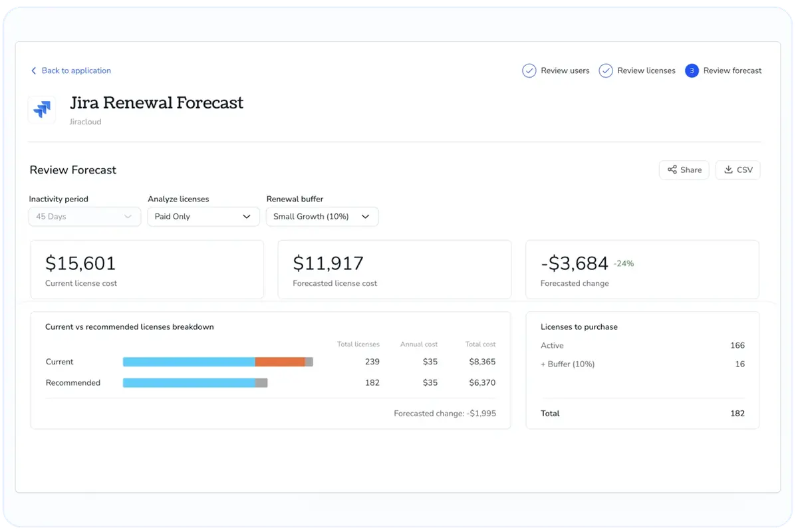Click the Review users checkmark circle

point(529,70)
